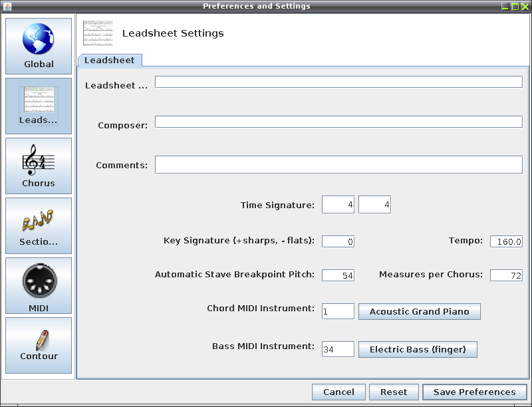Maximize the Preferences and Settings window
532x407 pixels.
515,7
